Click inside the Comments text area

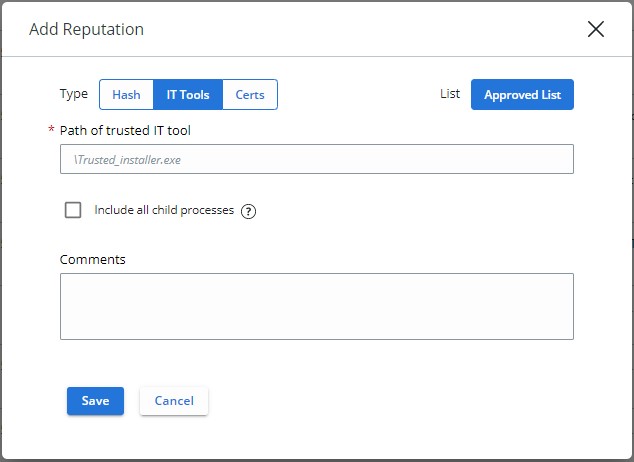click(x=316, y=306)
